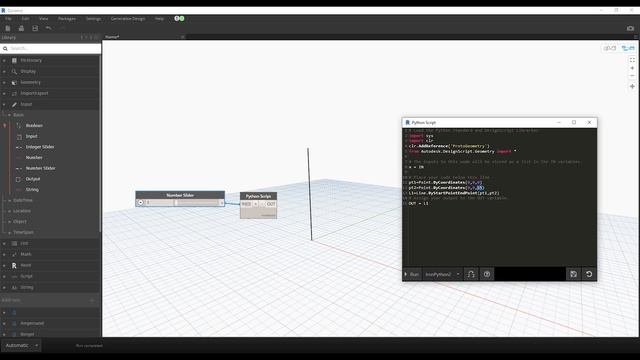Click the Save toolbar icon

35,28
